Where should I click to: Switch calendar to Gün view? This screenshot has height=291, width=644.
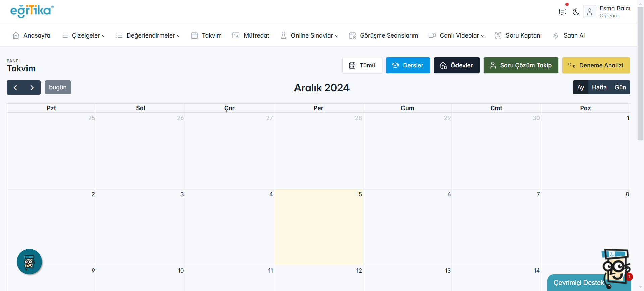click(620, 87)
